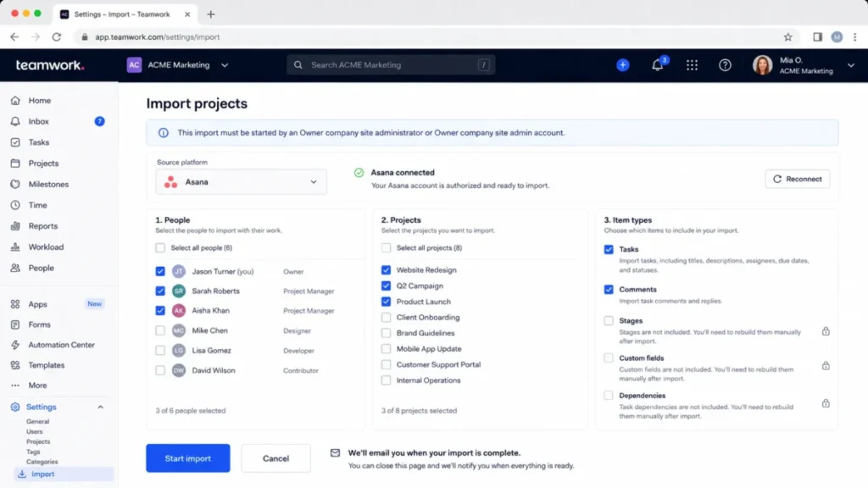868x488 pixels.
Task: Go to Tasks in sidebar
Action: [x=39, y=142]
